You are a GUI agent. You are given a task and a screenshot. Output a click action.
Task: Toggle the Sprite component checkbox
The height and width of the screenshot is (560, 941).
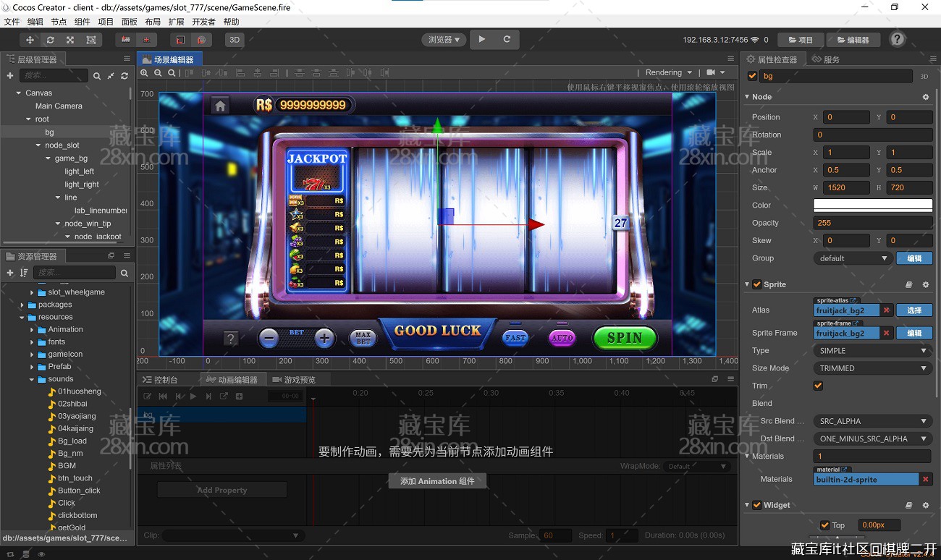(x=757, y=284)
